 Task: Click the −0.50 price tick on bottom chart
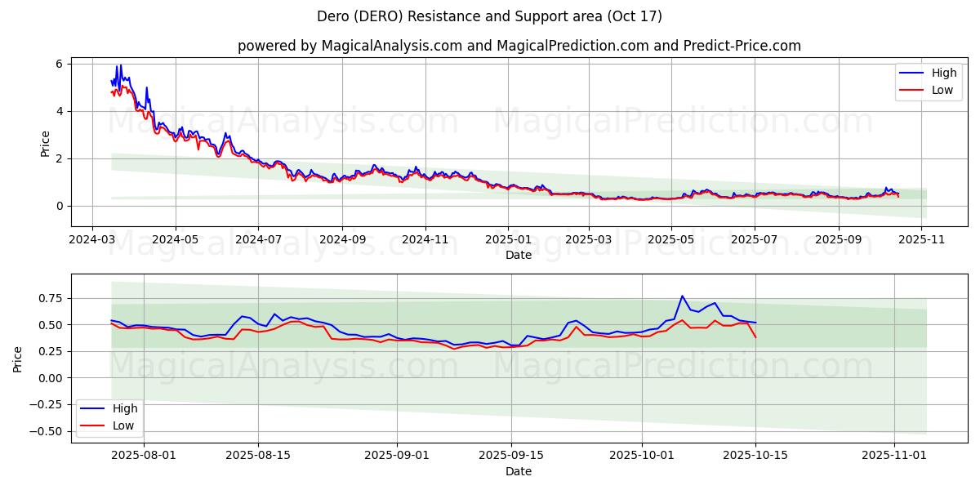47,431
